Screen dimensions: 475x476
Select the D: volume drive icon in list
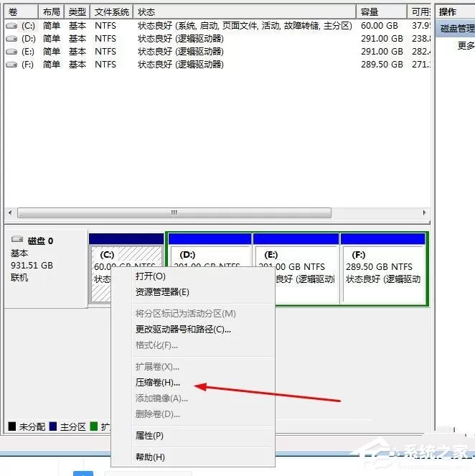click(x=11, y=39)
